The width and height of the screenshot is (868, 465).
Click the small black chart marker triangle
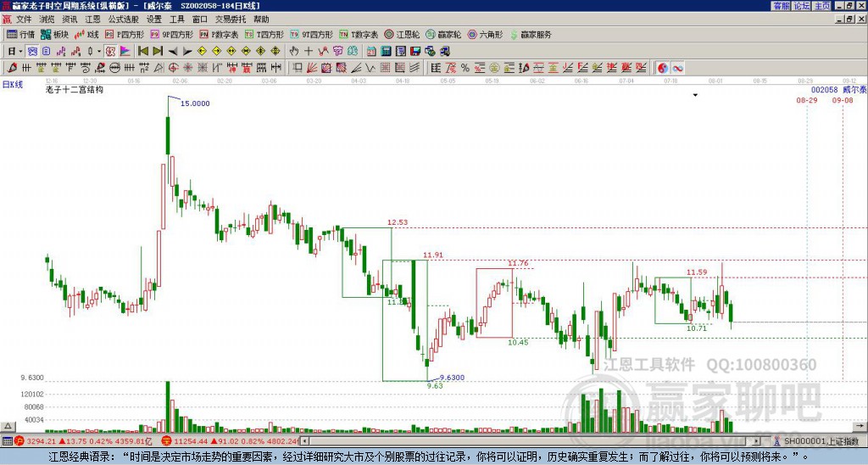click(x=695, y=95)
